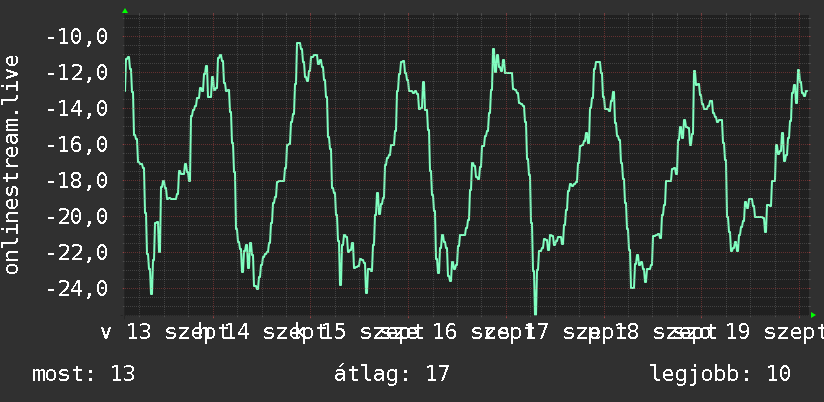
Task: Click the -14,0 y-axis label
Action: 77,109
